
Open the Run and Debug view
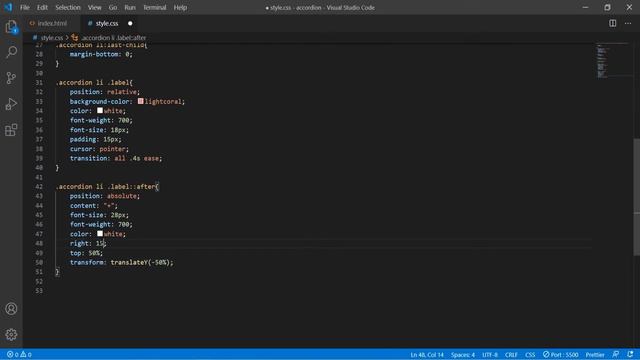coord(11,104)
